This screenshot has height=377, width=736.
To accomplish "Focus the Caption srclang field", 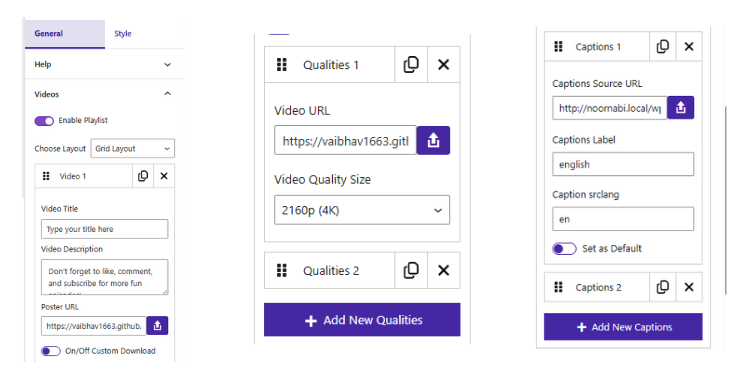I will click(623, 219).
